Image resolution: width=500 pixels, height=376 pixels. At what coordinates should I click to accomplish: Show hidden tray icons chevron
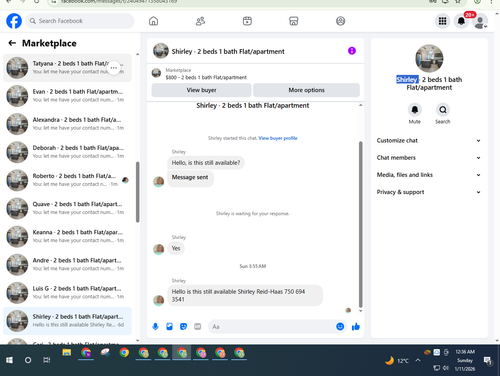tap(418, 360)
